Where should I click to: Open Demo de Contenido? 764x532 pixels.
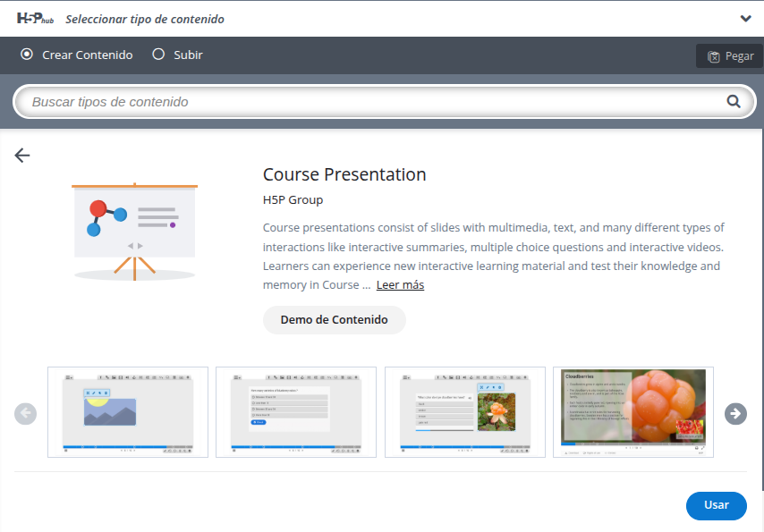point(335,320)
